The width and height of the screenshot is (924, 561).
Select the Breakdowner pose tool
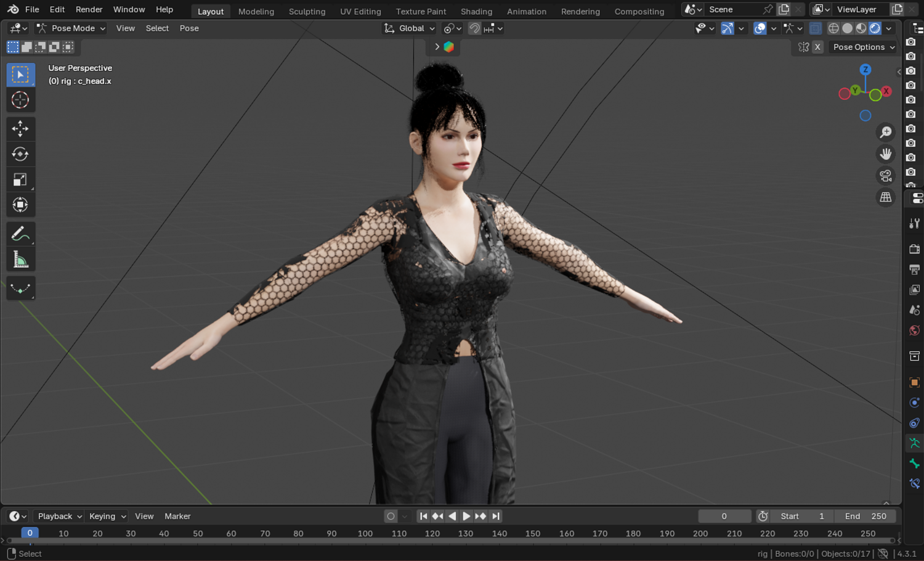pos(20,289)
